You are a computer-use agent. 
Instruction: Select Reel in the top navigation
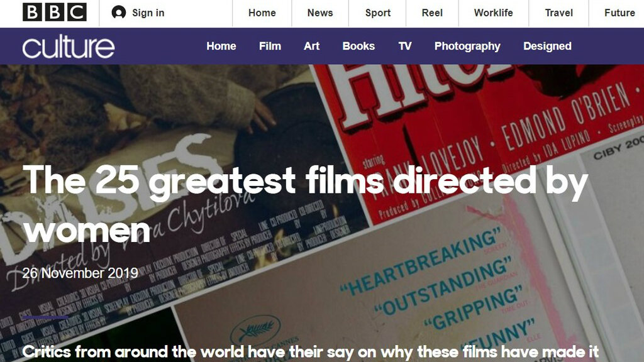(432, 13)
